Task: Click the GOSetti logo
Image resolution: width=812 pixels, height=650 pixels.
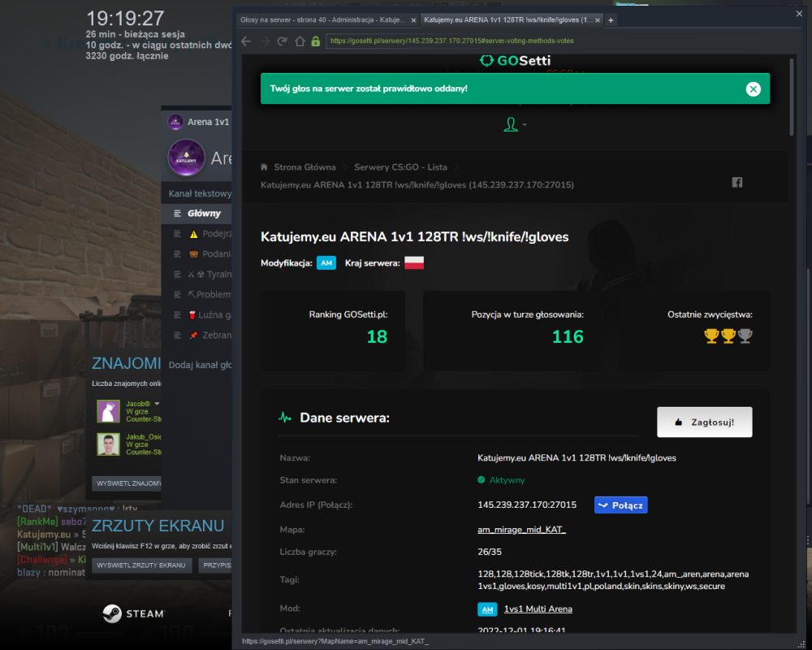Action: pyautogui.click(x=516, y=61)
